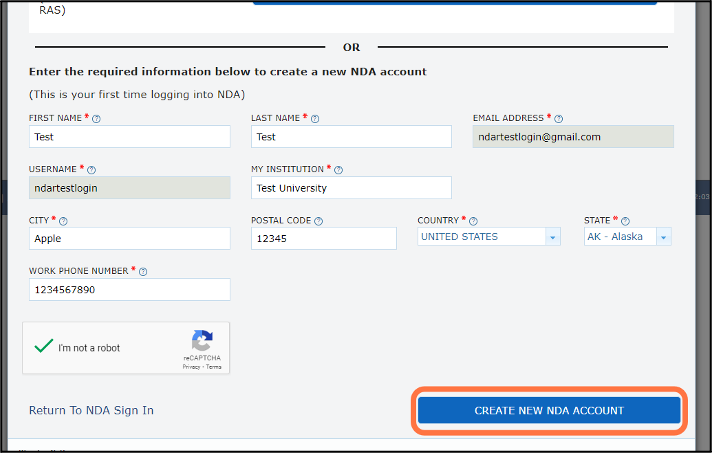This screenshot has height=454, width=712.
Task: Select the My Institution input field
Action: [351, 188]
